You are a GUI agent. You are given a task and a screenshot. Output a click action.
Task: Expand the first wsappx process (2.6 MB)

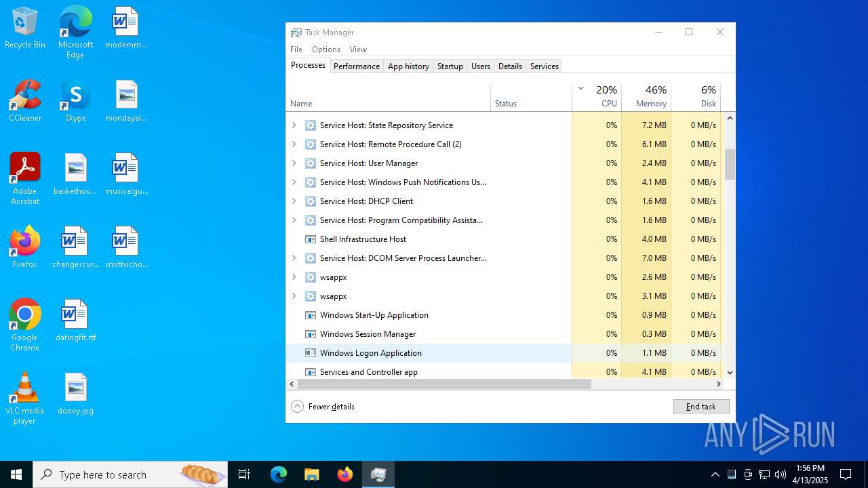(294, 277)
